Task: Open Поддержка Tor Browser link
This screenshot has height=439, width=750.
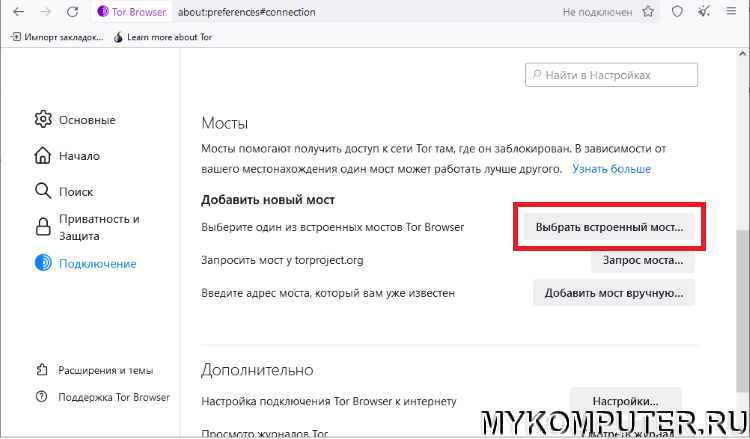Action: (x=103, y=397)
